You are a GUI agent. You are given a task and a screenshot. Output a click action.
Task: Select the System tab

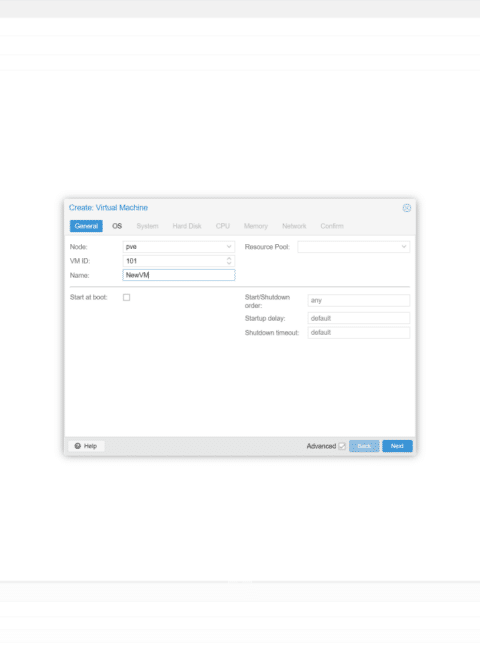pyautogui.click(x=148, y=226)
